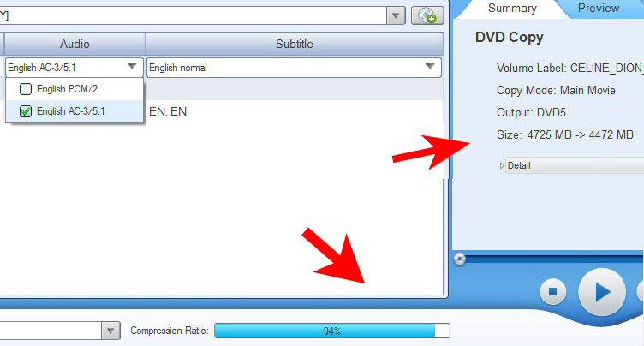The image size is (644, 346).
Task: Switch to the Summary tab
Action: [x=512, y=9]
